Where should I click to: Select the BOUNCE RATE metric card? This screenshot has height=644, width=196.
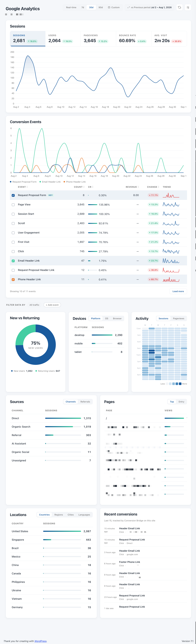click(134, 39)
